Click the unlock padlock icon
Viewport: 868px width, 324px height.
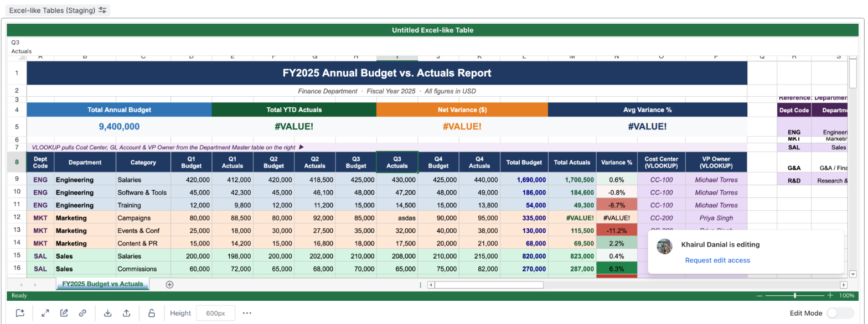[151, 313]
